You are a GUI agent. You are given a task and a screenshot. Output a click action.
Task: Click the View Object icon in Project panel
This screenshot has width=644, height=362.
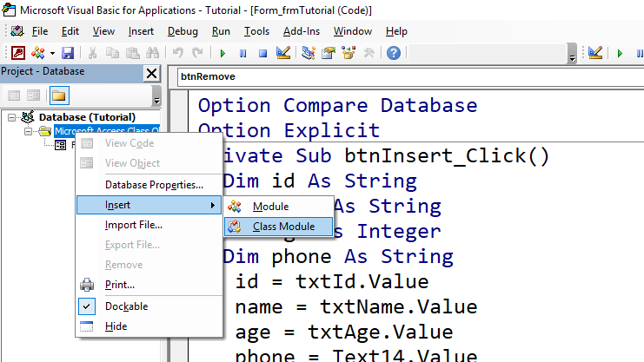click(33, 95)
